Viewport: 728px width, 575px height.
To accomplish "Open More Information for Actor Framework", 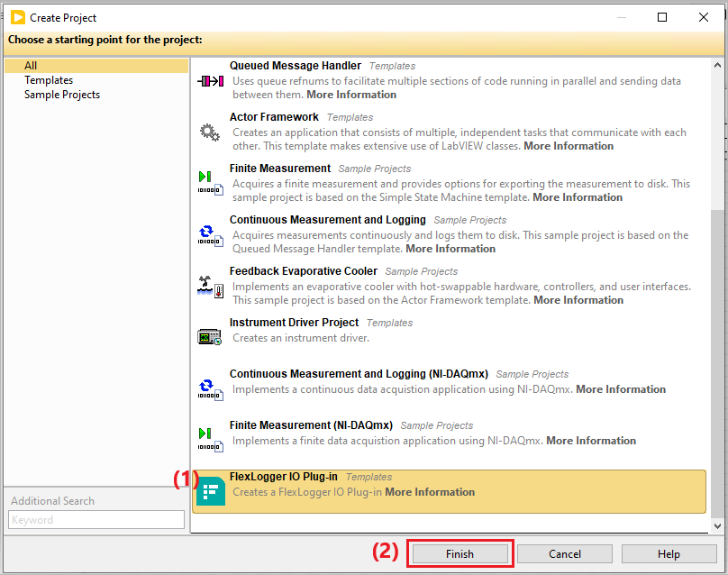I will point(569,146).
